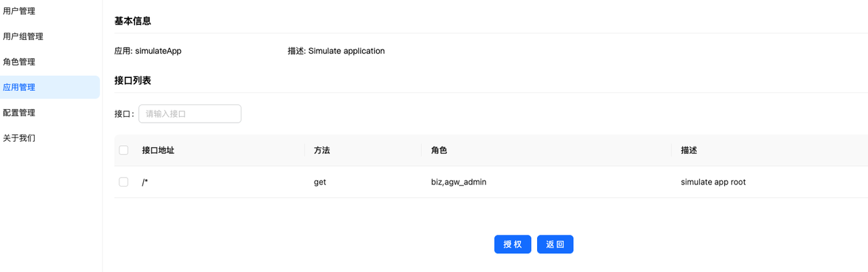Open 配置管理 in the sidebar

click(19, 113)
